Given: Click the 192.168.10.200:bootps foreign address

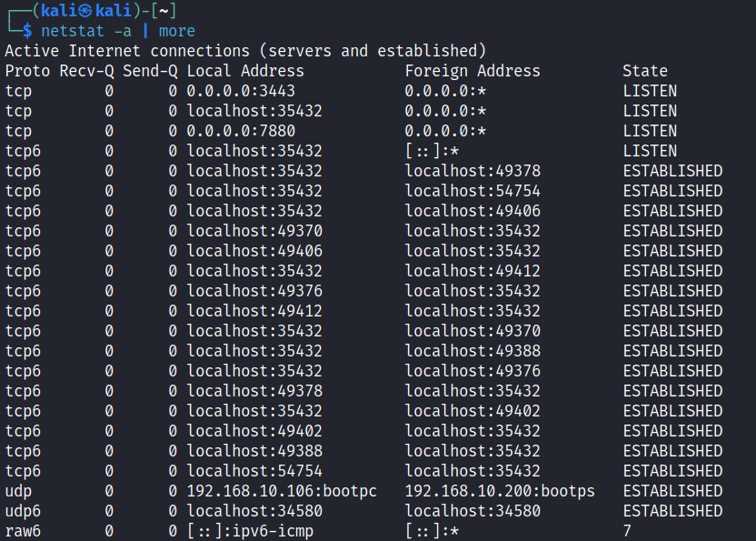Looking at the screenshot, I should (x=500, y=491).
